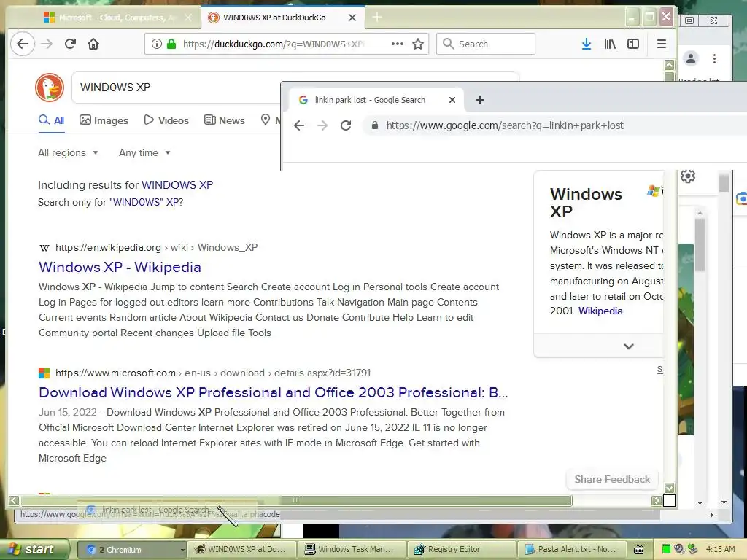This screenshot has height=560, width=747.
Task: Click the Firefox Search field
Action: (x=486, y=44)
